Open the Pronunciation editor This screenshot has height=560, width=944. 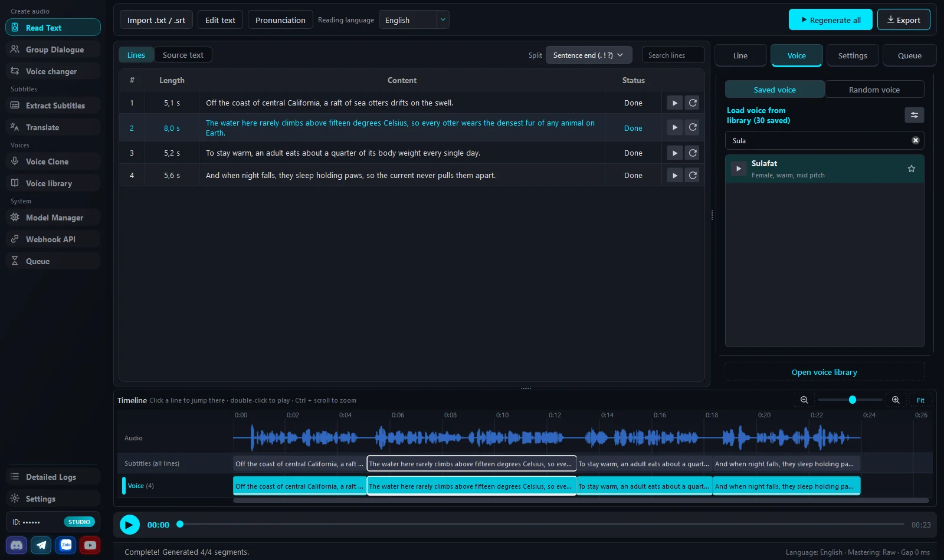pyautogui.click(x=280, y=20)
